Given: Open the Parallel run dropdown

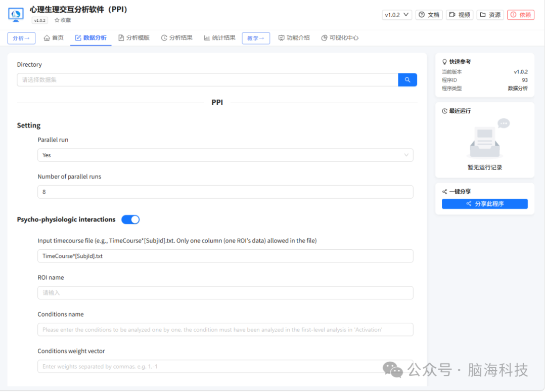Looking at the screenshot, I should [x=225, y=155].
